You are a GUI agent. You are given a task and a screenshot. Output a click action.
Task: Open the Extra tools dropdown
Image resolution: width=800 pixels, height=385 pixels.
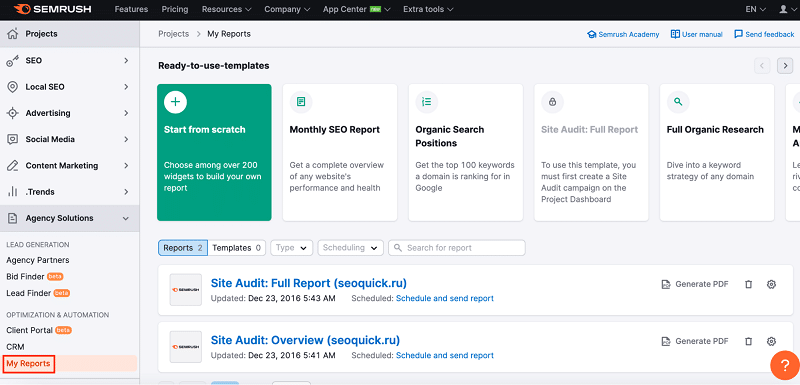(x=428, y=9)
